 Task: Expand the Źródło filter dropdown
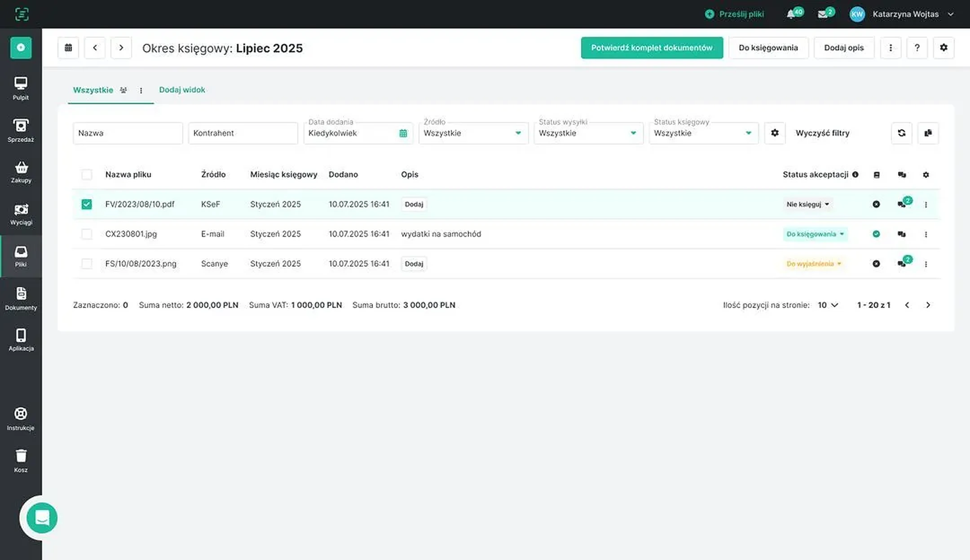pos(473,133)
